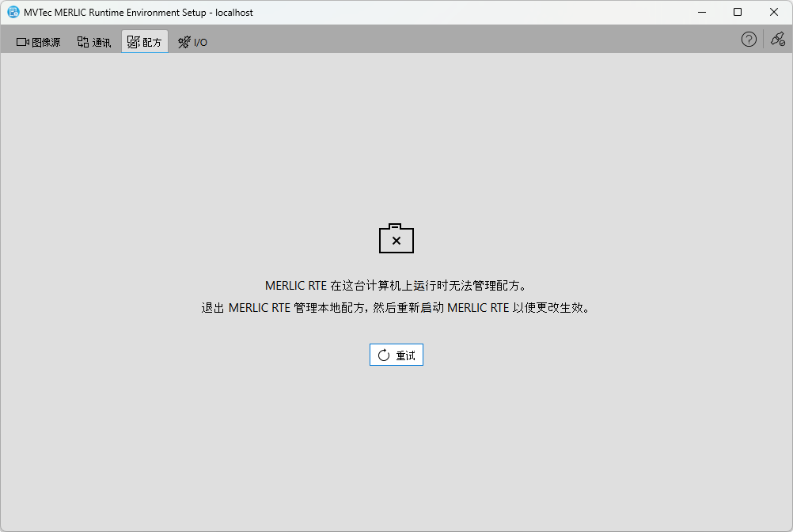793x532 pixels.
Task: Open the help question mark icon
Action: point(749,38)
